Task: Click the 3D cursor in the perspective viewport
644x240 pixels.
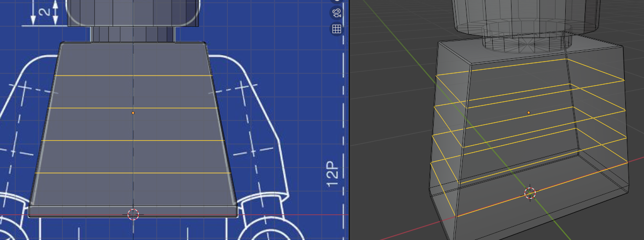Action: tap(530, 193)
